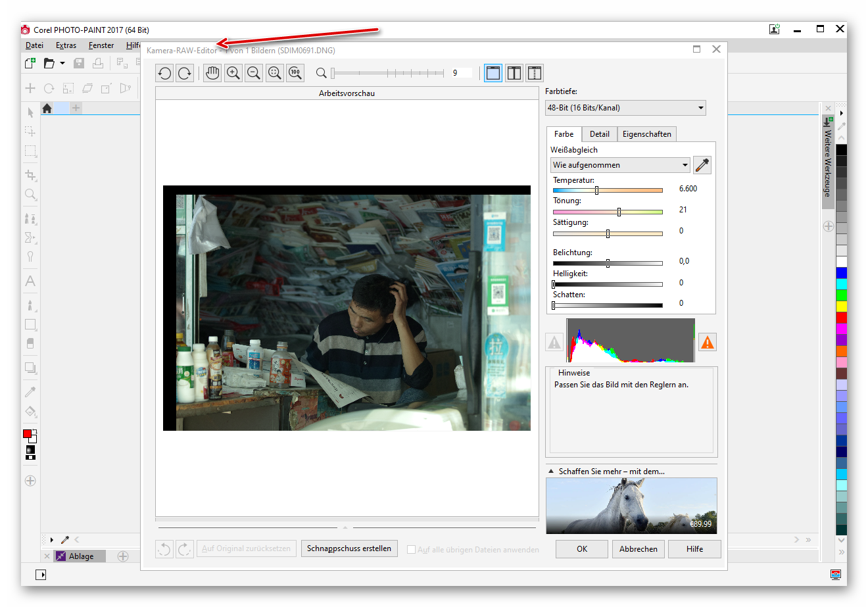Image resolution: width=868 pixels, height=607 pixels.
Task: Click the Temperatur slider
Action: point(608,190)
